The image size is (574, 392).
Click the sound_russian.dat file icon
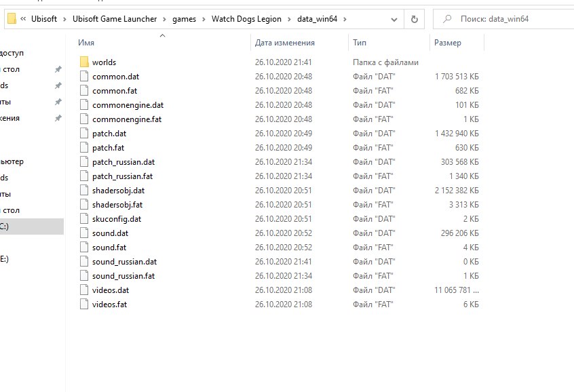(x=84, y=262)
